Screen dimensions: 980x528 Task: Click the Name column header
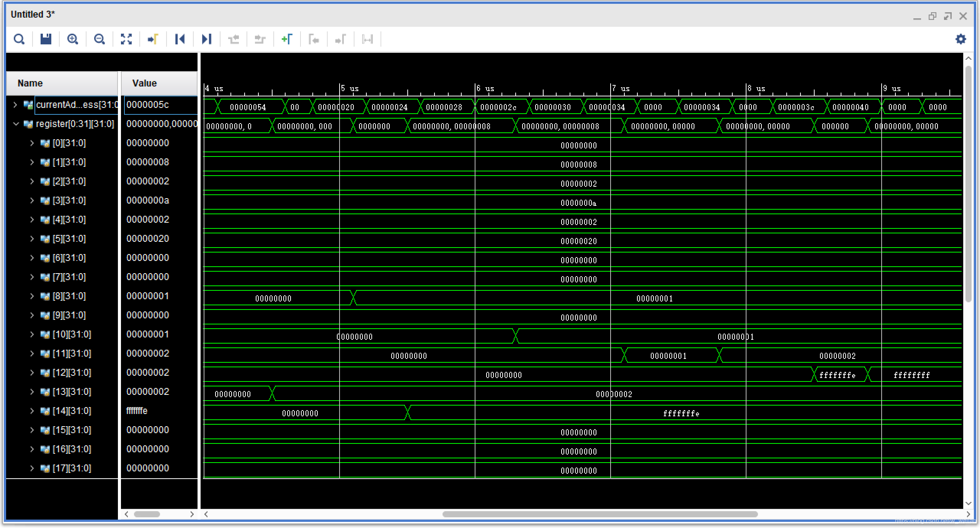tap(30, 83)
